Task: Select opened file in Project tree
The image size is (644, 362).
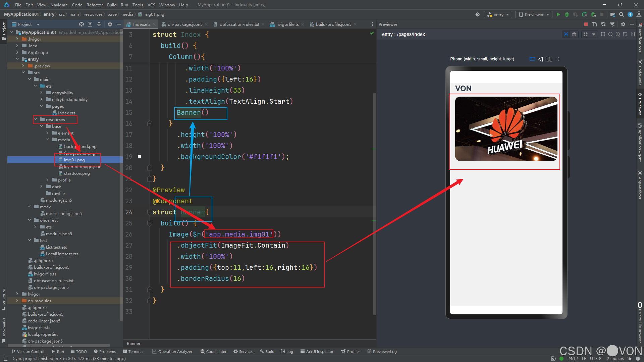Action: [x=82, y=24]
